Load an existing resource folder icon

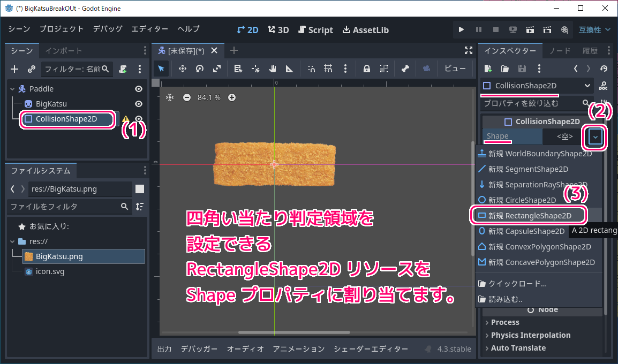[505, 69]
